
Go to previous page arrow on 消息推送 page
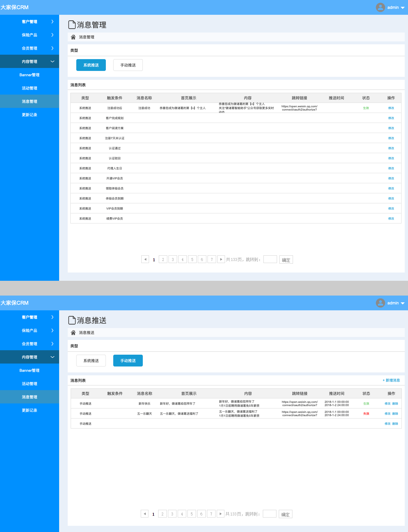tap(145, 514)
